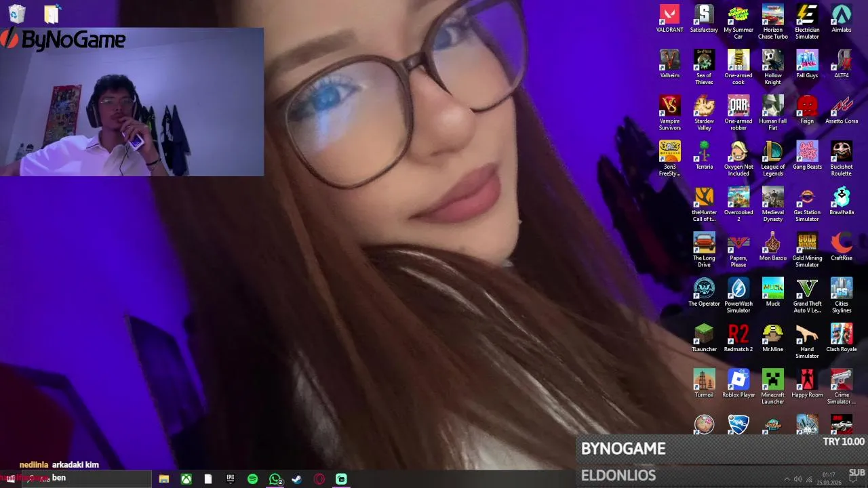Select the Feign desktop icon

(x=807, y=109)
